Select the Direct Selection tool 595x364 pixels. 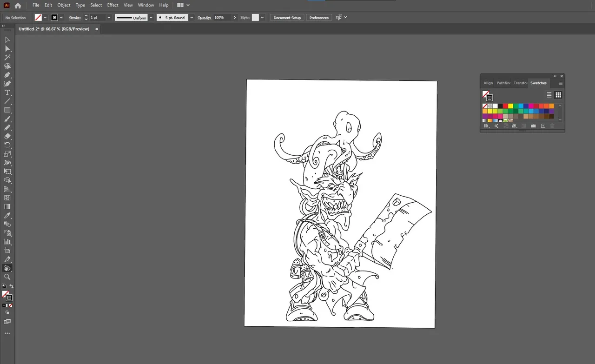7,49
